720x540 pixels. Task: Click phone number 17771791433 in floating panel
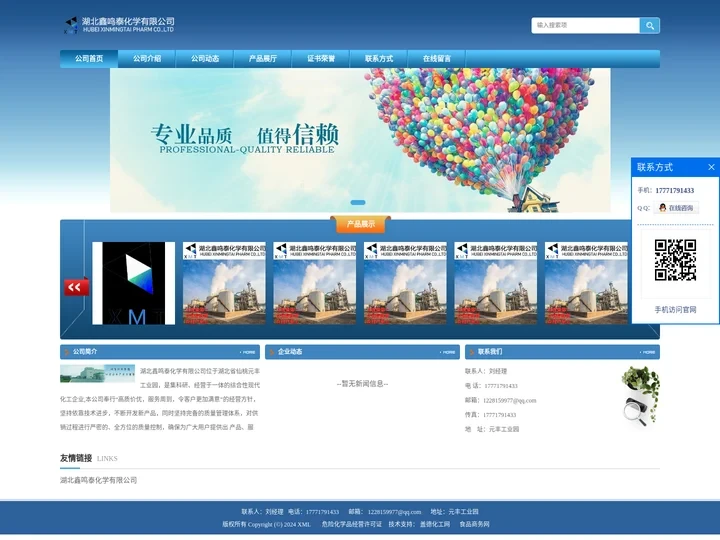[675, 191]
